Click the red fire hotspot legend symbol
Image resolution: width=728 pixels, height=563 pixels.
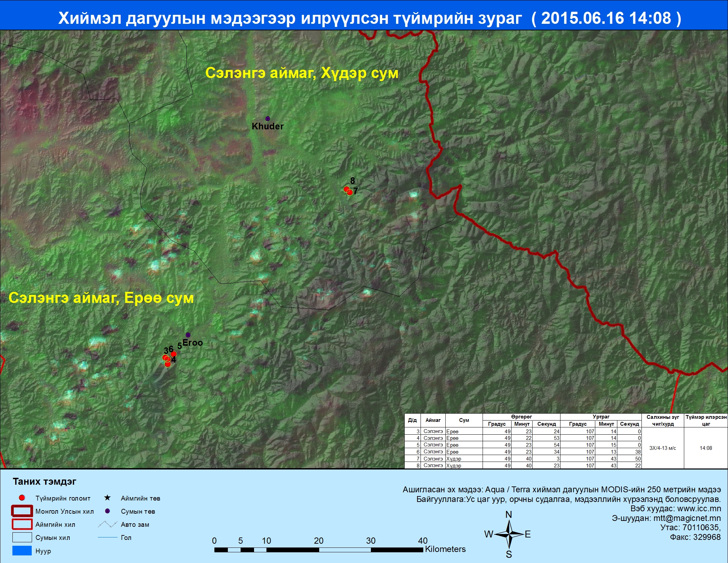click(22, 498)
